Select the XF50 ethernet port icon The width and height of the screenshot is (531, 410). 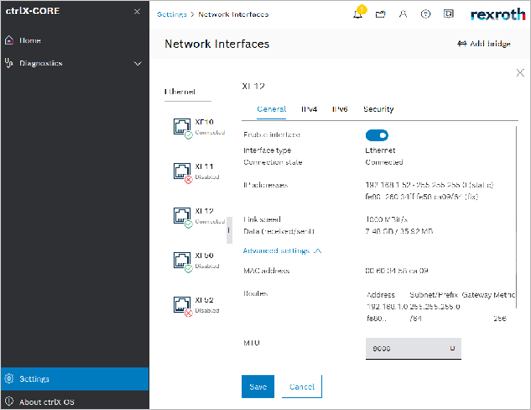(182, 261)
